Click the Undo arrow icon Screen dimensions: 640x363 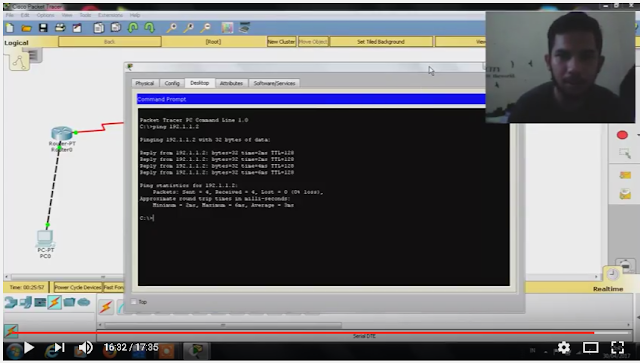(133, 28)
